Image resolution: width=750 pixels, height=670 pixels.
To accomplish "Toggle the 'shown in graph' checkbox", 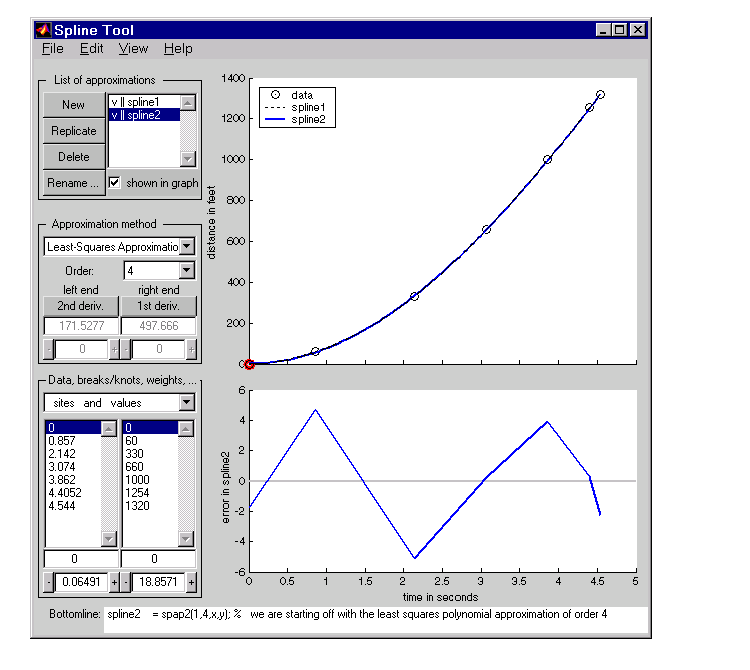I will coord(115,183).
